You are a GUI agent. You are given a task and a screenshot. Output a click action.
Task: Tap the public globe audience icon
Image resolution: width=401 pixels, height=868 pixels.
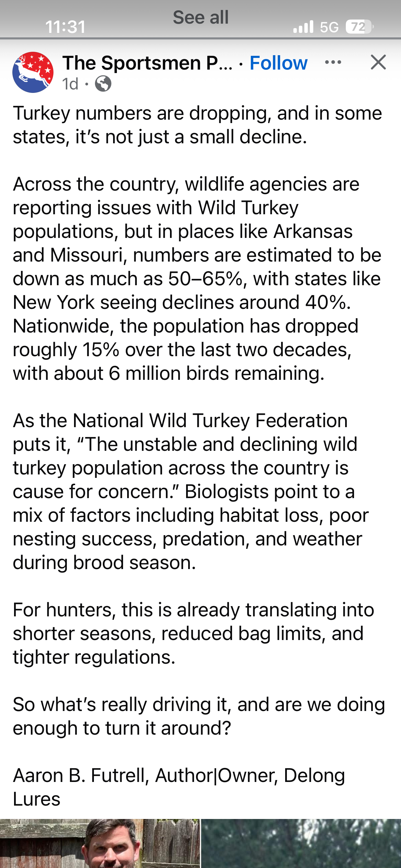coord(103,84)
